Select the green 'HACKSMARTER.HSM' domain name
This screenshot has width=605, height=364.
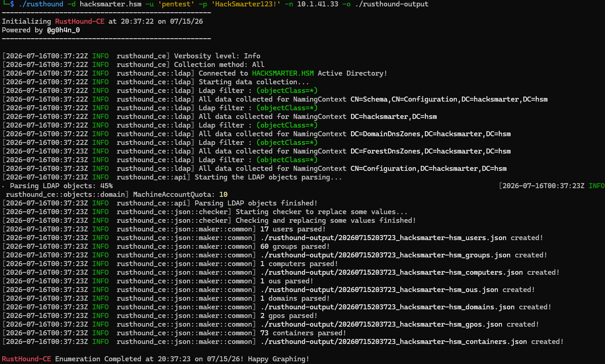coord(283,73)
